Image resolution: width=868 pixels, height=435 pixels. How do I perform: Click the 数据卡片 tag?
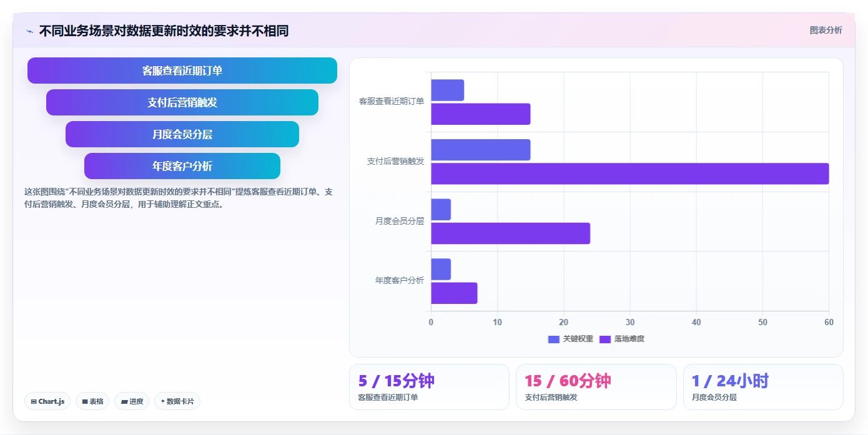click(177, 401)
